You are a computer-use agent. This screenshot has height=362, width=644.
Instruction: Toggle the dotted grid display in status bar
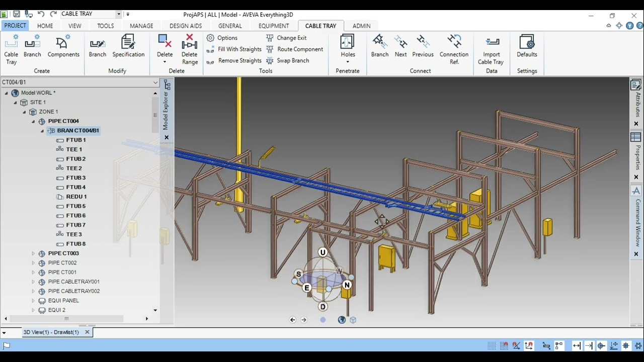(492, 345)
